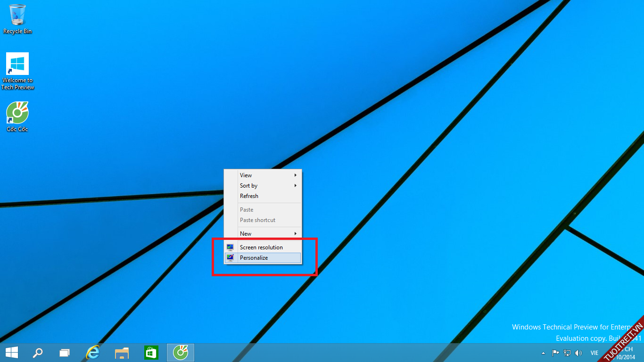Screen dimensions: 644x362
Task: Open the Windows Start button
Action: 11,353
